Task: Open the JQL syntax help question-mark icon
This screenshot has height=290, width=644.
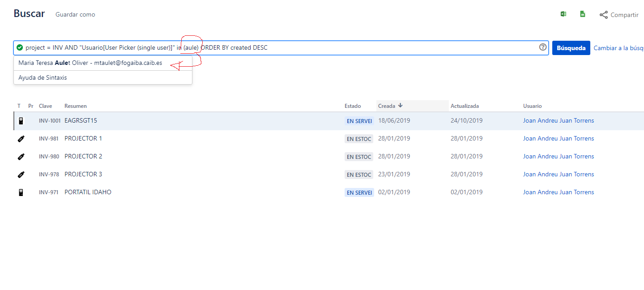Action: [543, 47]
